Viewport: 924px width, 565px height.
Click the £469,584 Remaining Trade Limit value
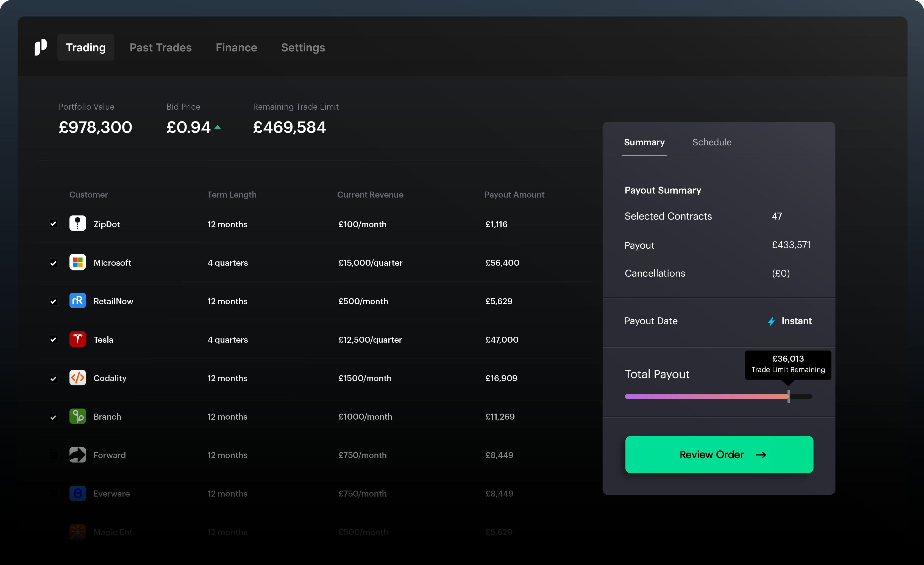290,127
